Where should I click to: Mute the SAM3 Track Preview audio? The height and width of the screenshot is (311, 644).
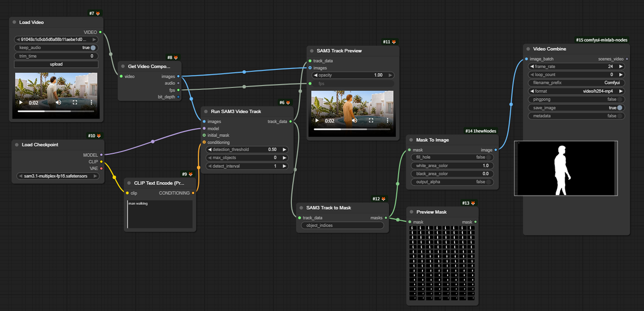[355, 120]
